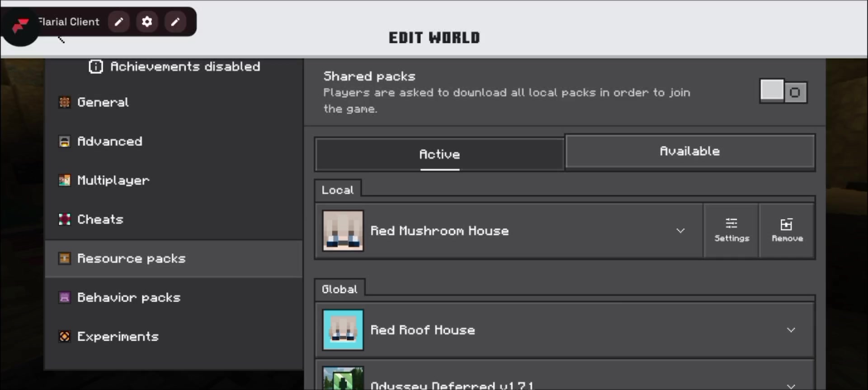The height and width of the screenshot is (390, 868).
Task: Open the Cheats settings section
Action: (x=174, y=219)
